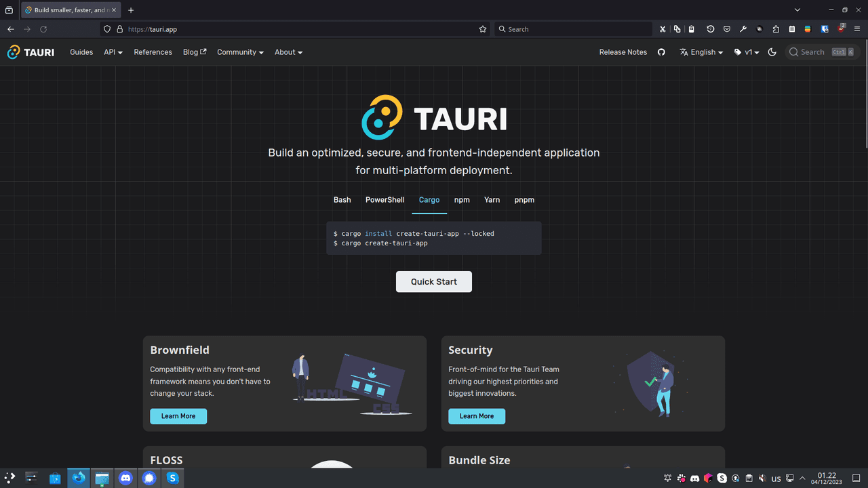Click the Security card heading
The height and width of the screenshot is (488, 868).
click(471, 350)
